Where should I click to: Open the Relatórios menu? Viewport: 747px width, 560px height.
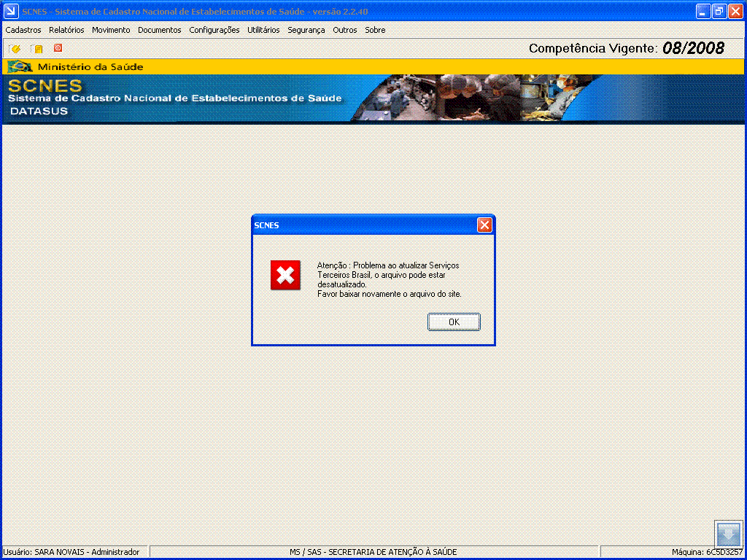click(x=66, y=30)
